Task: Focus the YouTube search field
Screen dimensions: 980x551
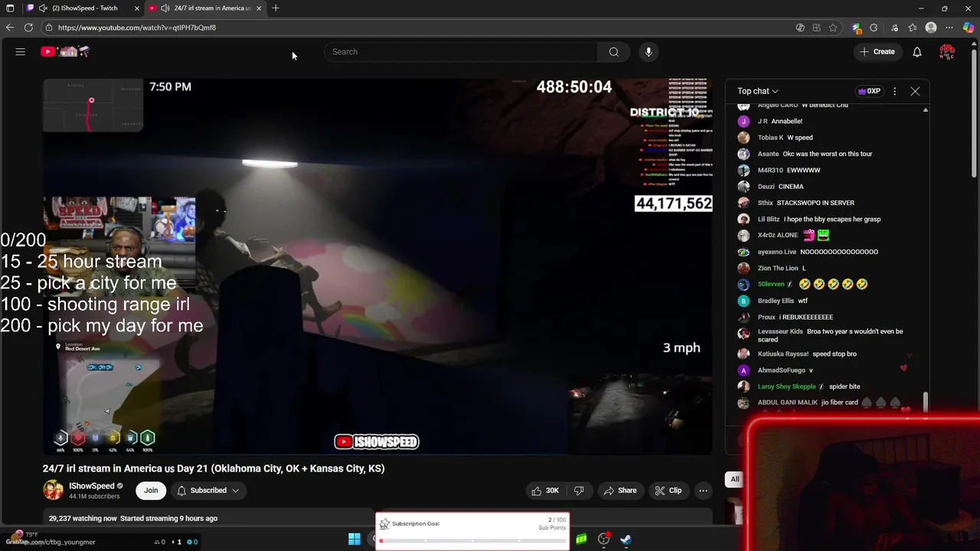Action: coord(461,52)
